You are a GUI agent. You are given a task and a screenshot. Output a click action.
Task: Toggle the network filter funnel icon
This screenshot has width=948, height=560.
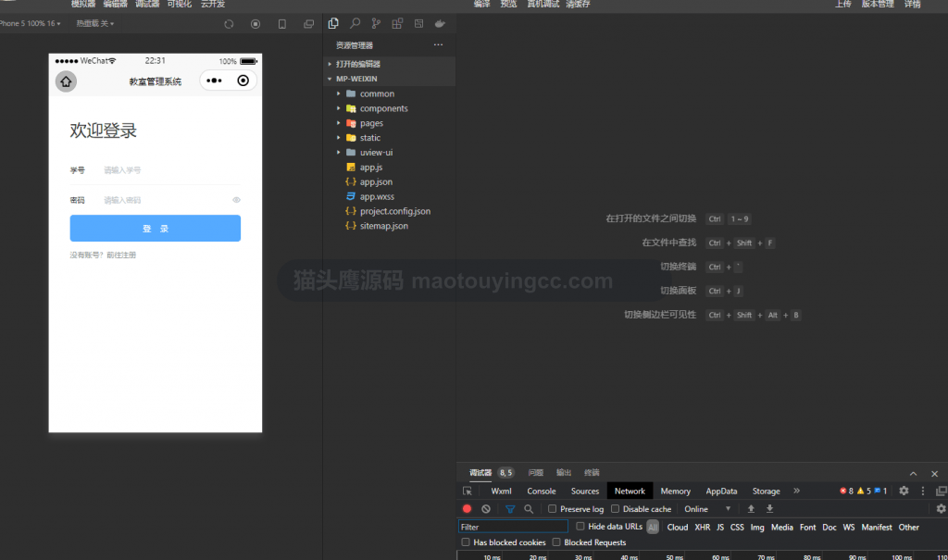pos(510,509)
